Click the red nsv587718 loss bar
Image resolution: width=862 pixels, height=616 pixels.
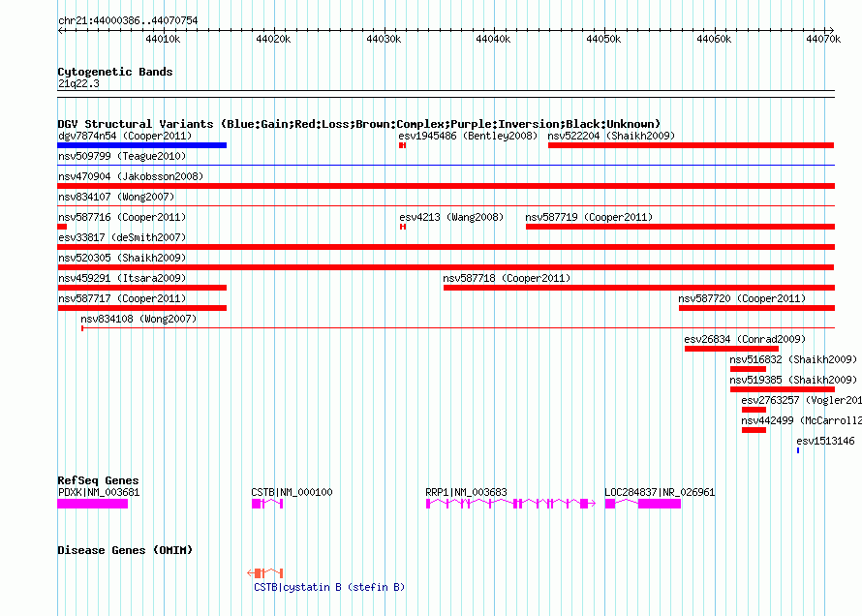coord(639,288)
